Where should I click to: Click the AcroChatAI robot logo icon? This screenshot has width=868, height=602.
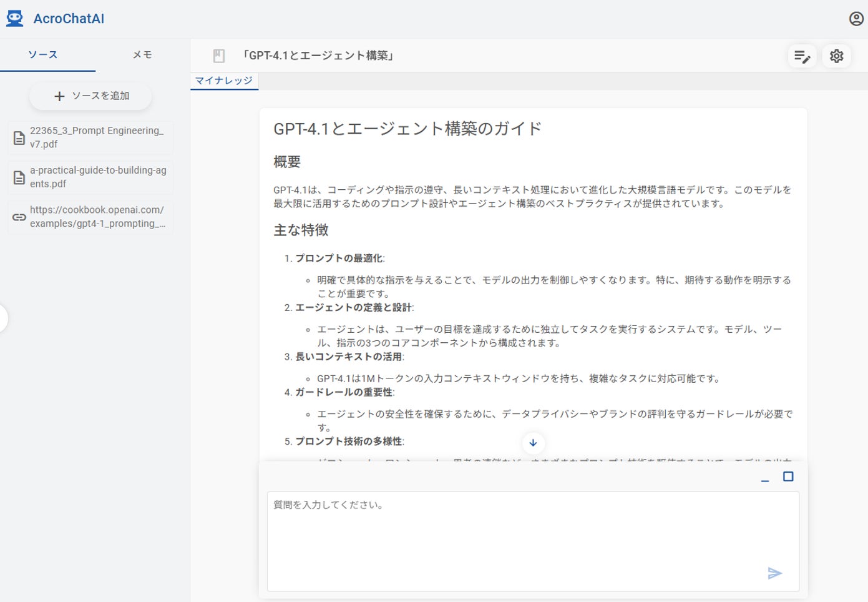tap(14, 19)
